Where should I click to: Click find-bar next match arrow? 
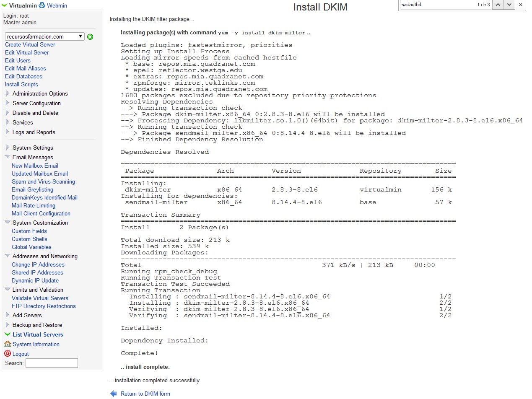click(x=509, y=5)
